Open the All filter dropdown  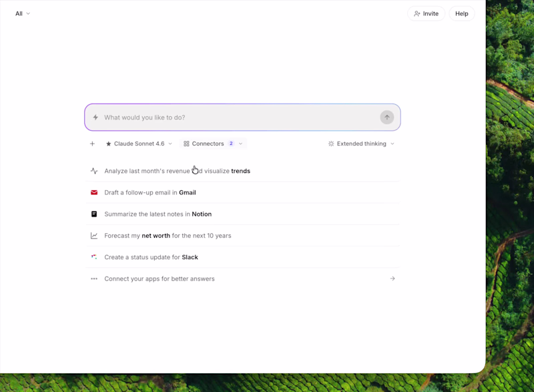[23, 13]
